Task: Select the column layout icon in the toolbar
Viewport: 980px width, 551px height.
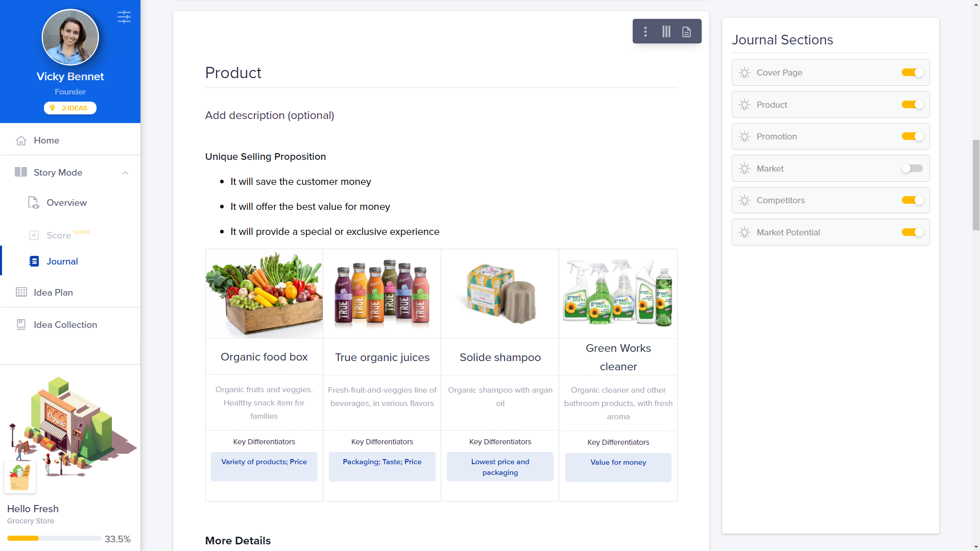Action: [666, 31]
